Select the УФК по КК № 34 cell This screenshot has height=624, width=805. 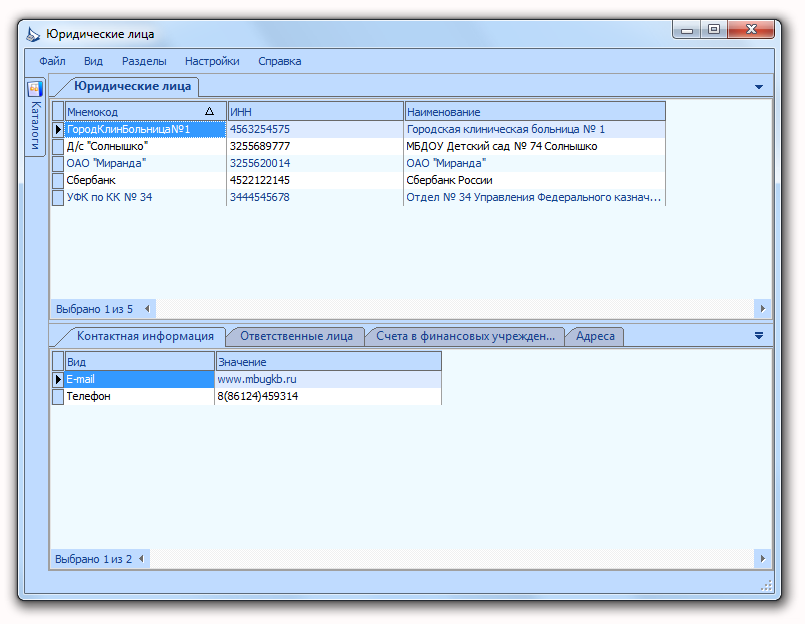point(145,197)
